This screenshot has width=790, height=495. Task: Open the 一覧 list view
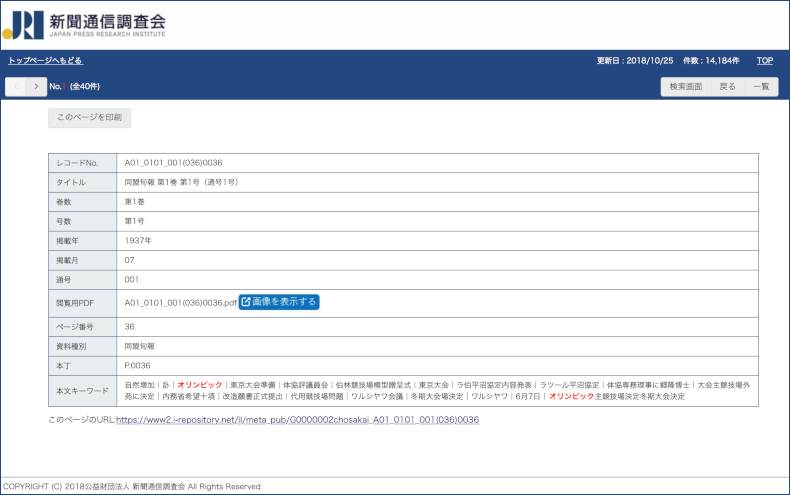[x=759, y=87]
